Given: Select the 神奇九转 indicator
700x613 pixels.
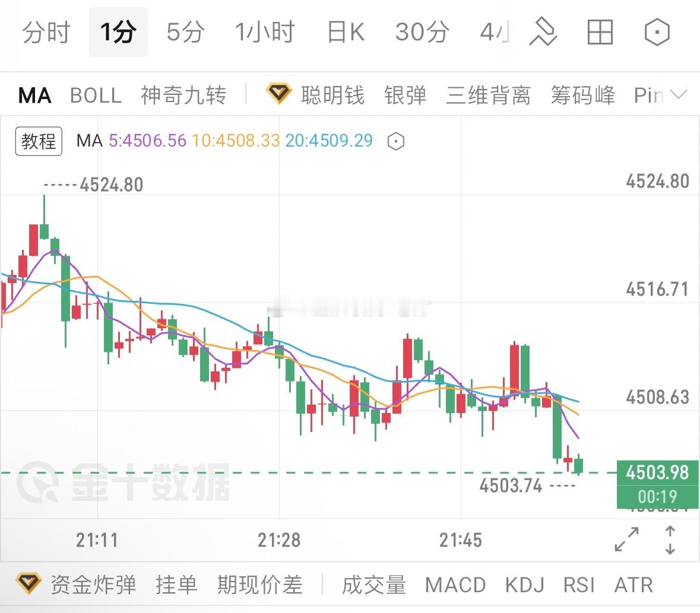Looking at the screenshot, I should (183, 96).
